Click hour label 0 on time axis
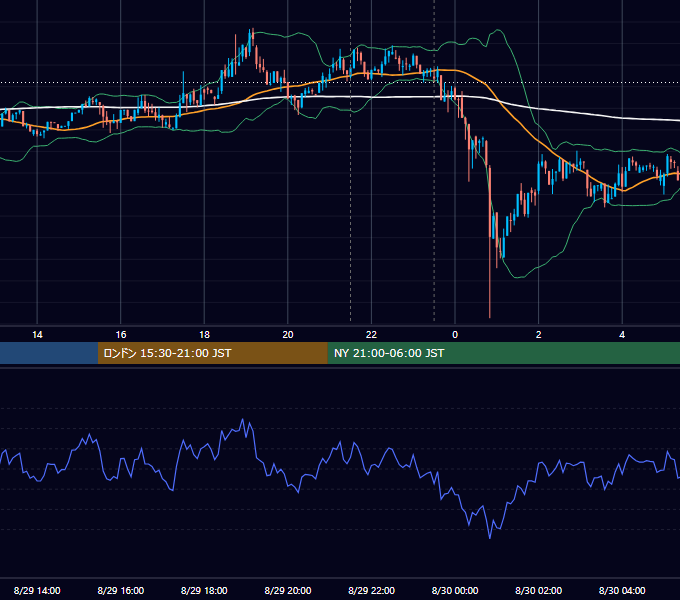The width and height of the screenshot is (680, 600). [x=455, y=335]
